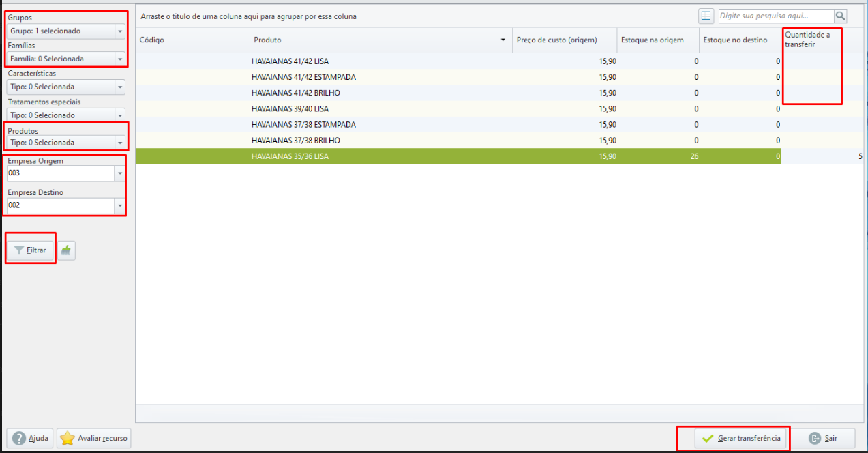Click Estoque na origem value for 41/42 BRILHO
The height and width of the screenshot is (453, 868).
696,93
